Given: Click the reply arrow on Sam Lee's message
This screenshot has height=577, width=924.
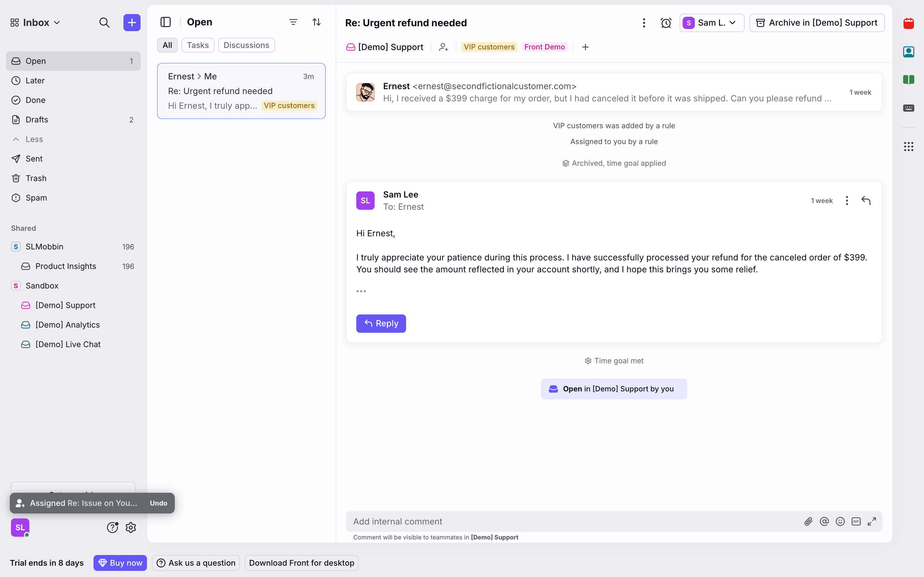Looking at the screenshot, I should (866, 201).
